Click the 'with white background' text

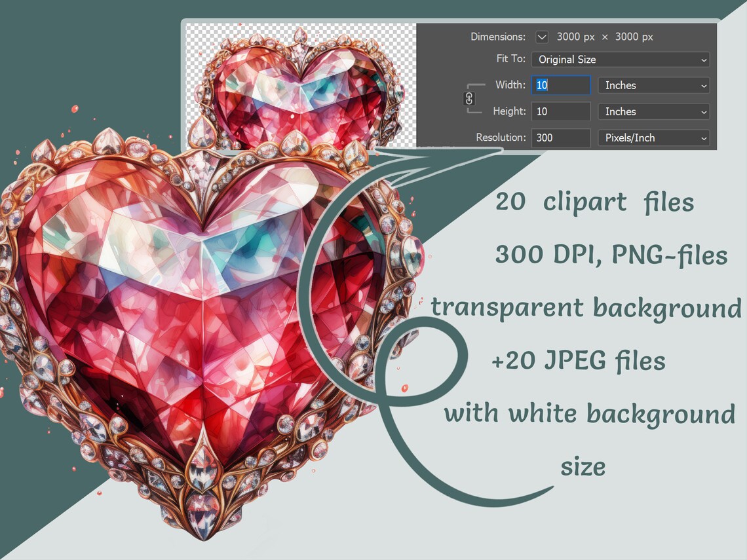click(589, 413)
